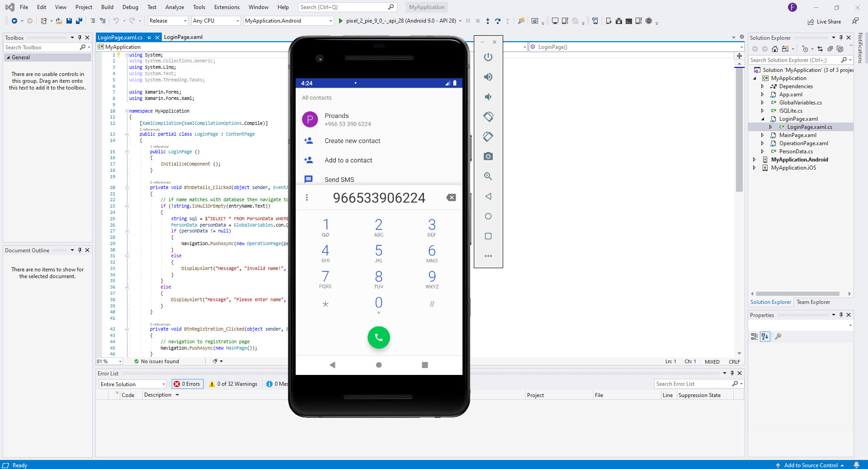This screenshot has height=469, width=868.
Task: Open emulator extended controls (three dots)
Action: [x=488, y=256]
